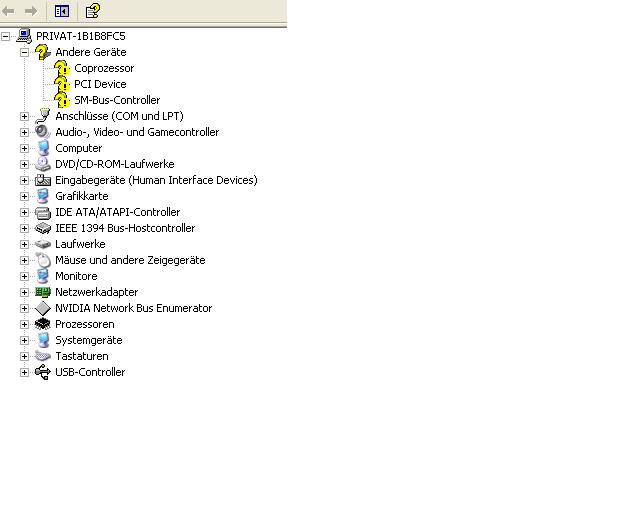Viewport: 640px width, 512px height.
Task: Open the Properties toolbar icon
Action: point(92,11)
